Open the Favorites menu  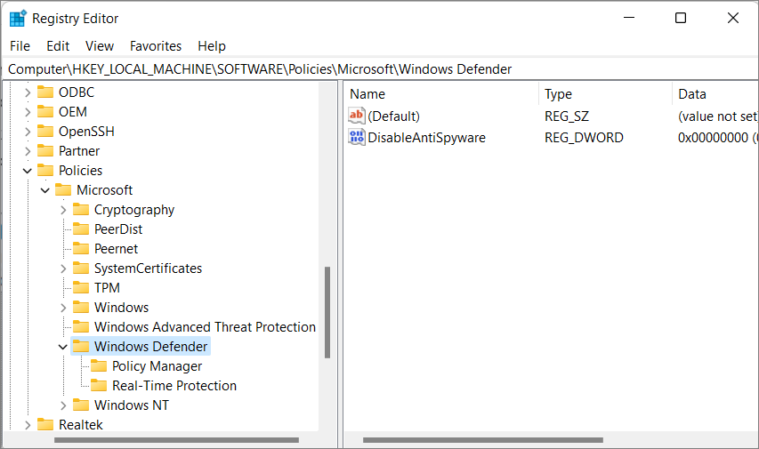155,46
